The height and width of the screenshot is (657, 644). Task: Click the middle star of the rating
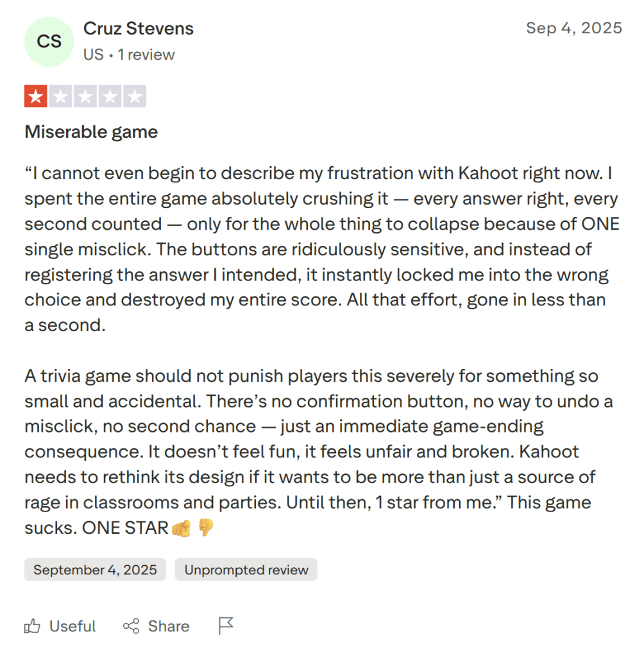pos(85,96)
